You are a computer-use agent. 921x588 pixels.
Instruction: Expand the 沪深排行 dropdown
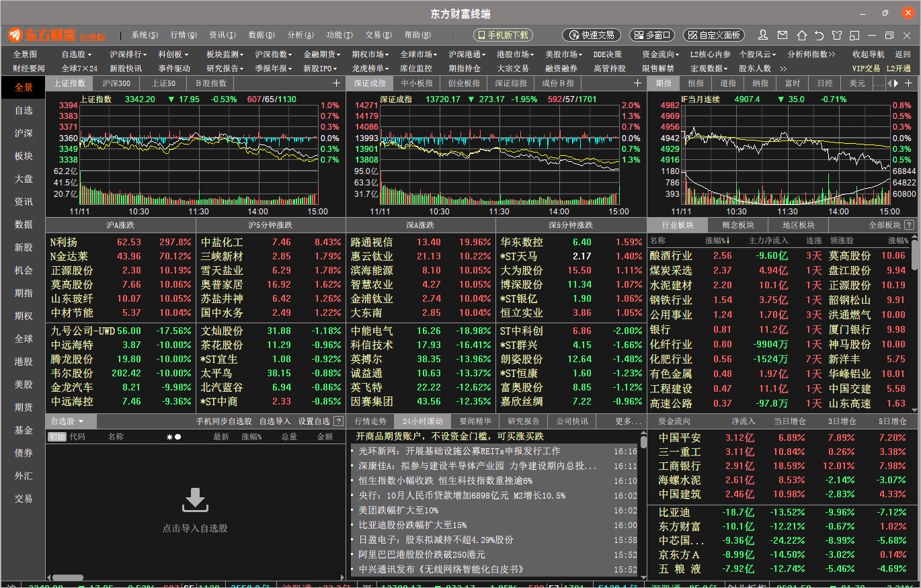coord(129,54)
